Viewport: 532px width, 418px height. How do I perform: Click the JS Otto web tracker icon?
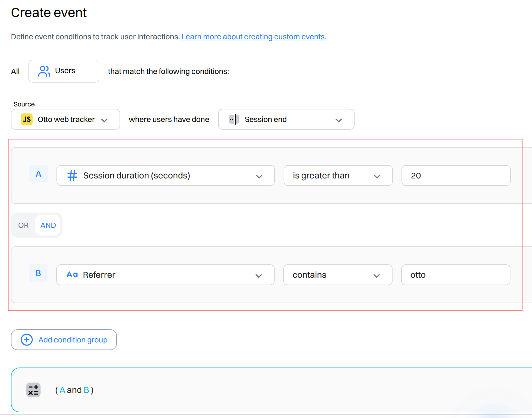(27, 119)
